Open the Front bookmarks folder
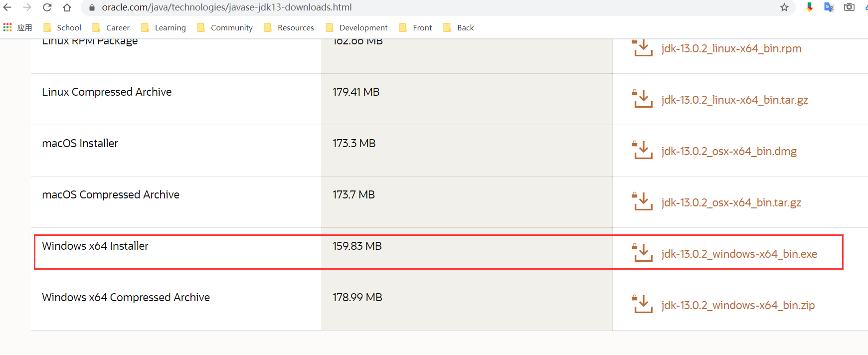This screenshot has width=868, height=355. click(416, 27)
